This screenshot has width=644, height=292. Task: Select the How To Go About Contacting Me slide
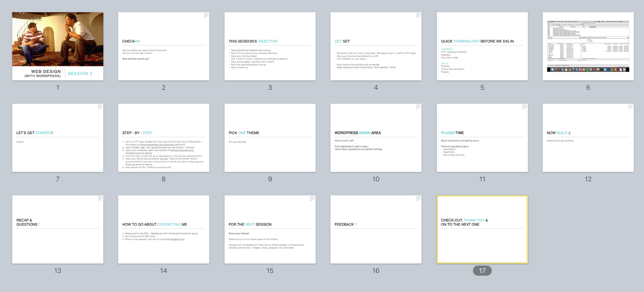pyautogui.click(x=163, y=230)
